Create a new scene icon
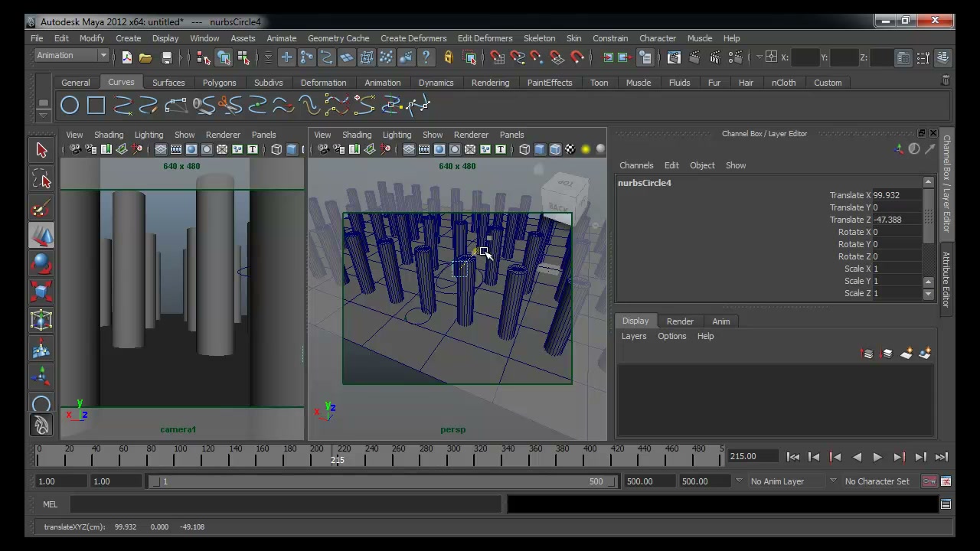 (x=126, y=57)
